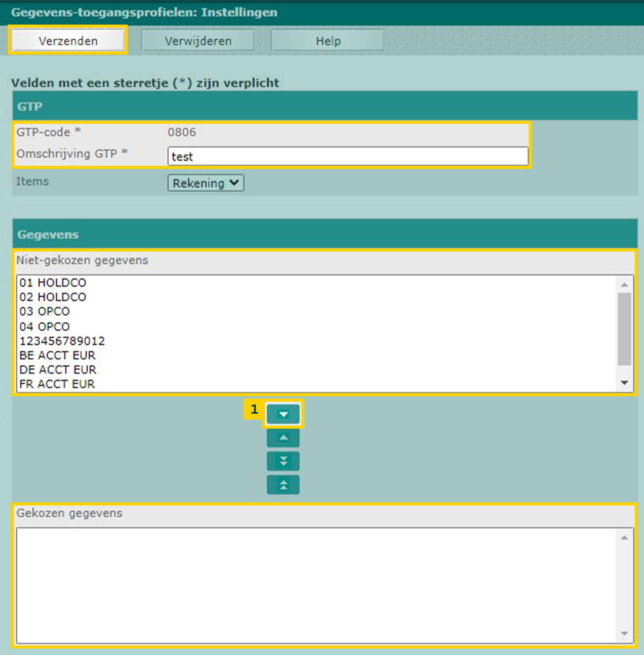Select 01 HOLDCO in the list

53,283
